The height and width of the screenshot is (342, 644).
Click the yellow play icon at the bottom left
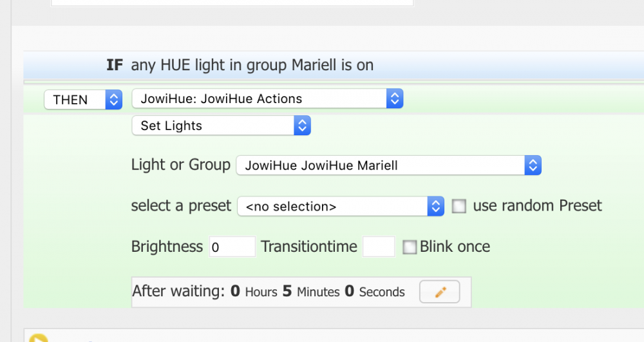click(38, 337)
